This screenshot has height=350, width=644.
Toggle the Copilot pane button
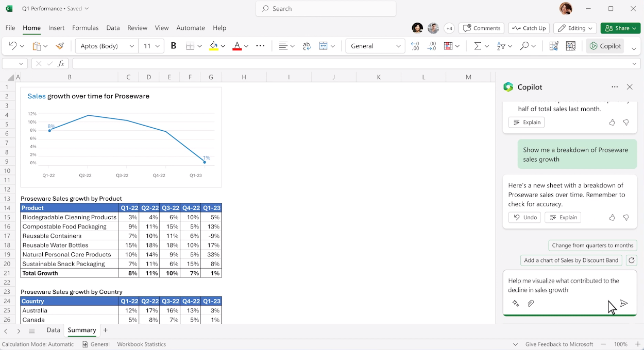[x=605, y=46]
